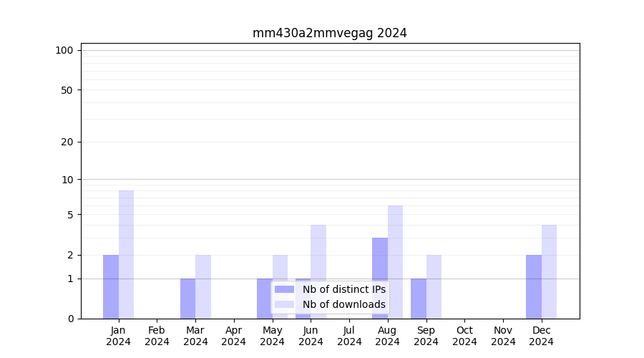Click the January downloads bar
This screenshot has height=358, width=644.
127,254
